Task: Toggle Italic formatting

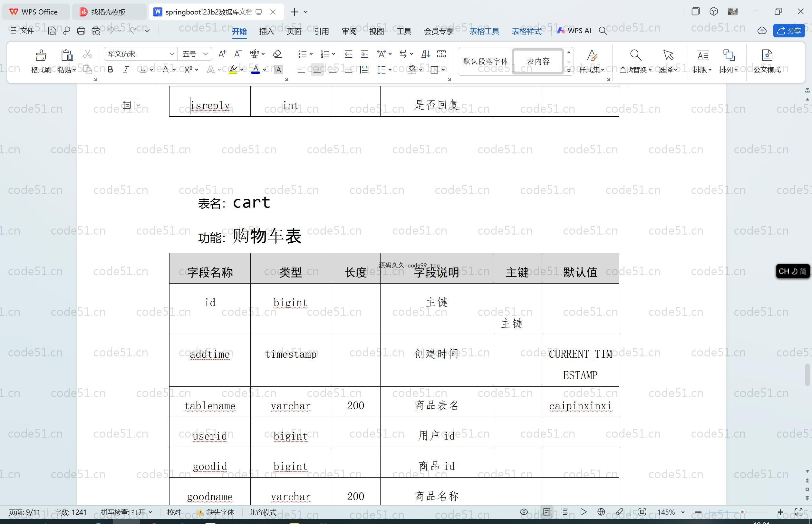Action: tap(126, 70)
